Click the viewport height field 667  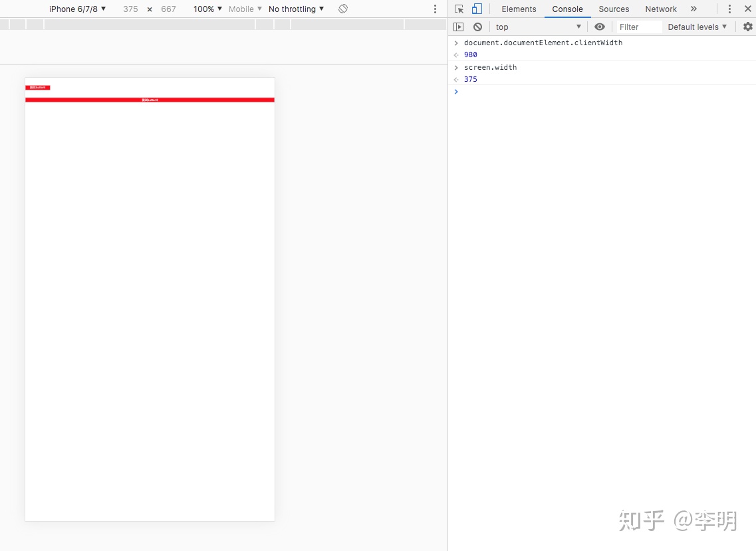click(168, 9)
